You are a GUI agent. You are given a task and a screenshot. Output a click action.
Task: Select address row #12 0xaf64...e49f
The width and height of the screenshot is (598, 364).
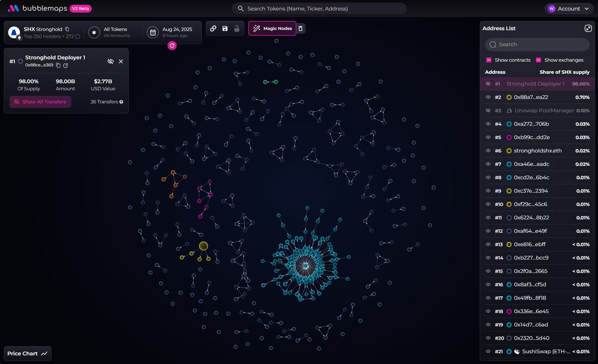coord(537,231)
